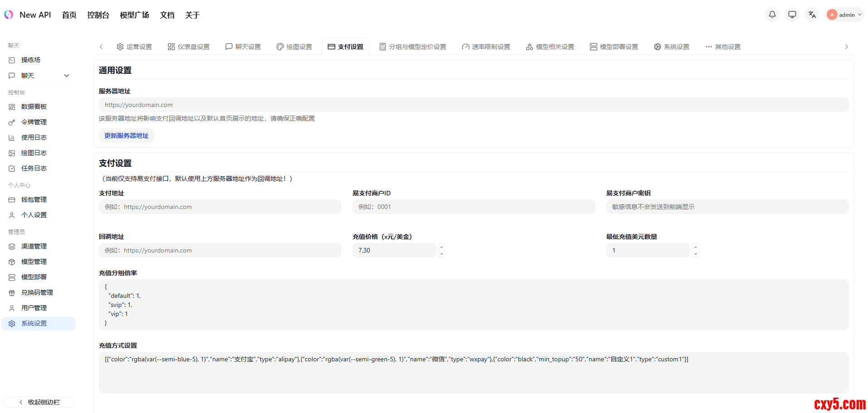Screen dimensions: 868x413
Task: Expand the 聊天 sidebar submenu
Action: coord(66,76)
